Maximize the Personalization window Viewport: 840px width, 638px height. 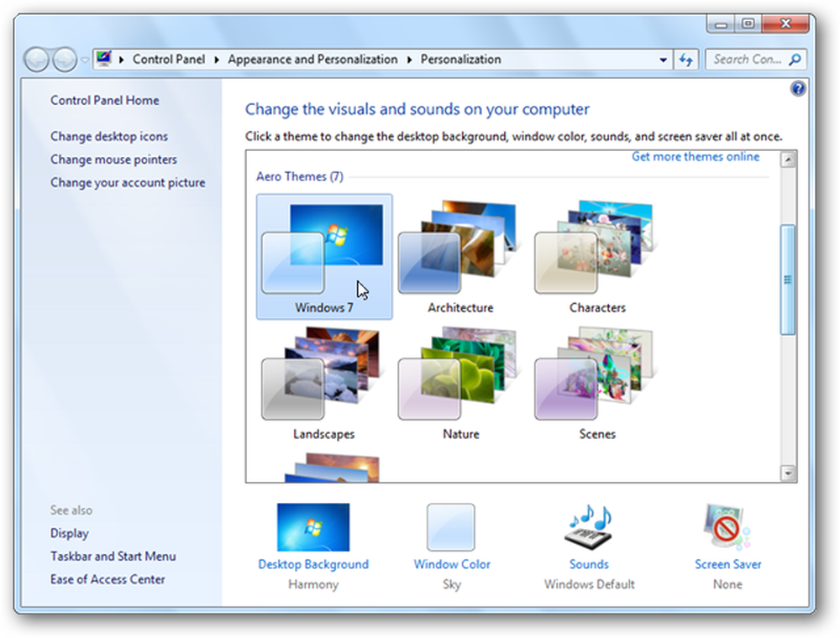point(748,24)
